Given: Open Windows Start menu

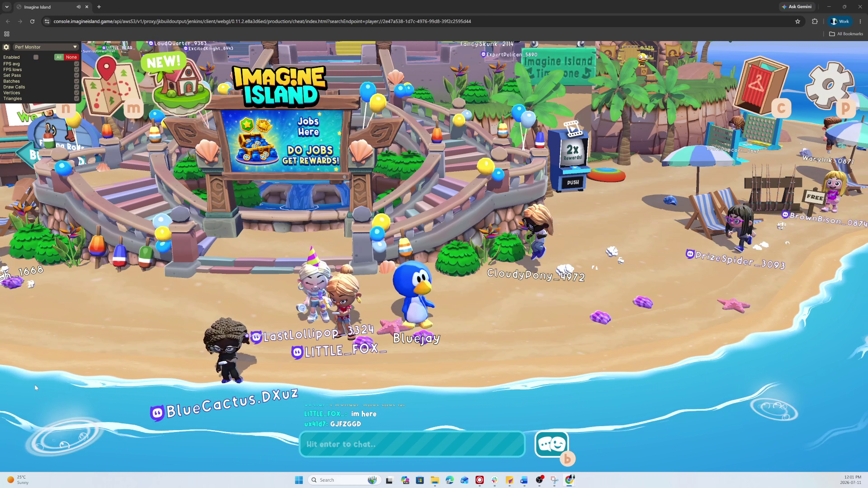Looking at the screenshot, I should [299, 480].
